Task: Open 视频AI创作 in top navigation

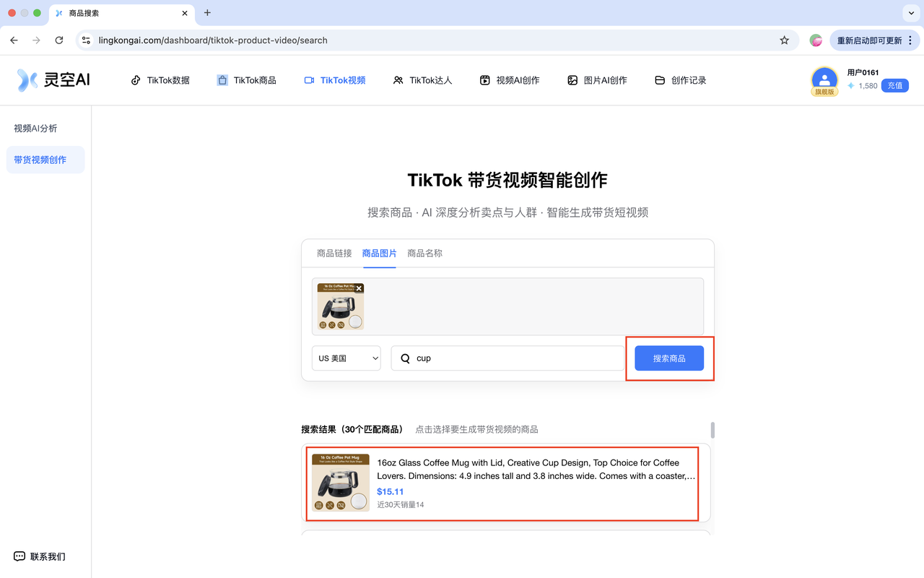Action: pos(510,80)
